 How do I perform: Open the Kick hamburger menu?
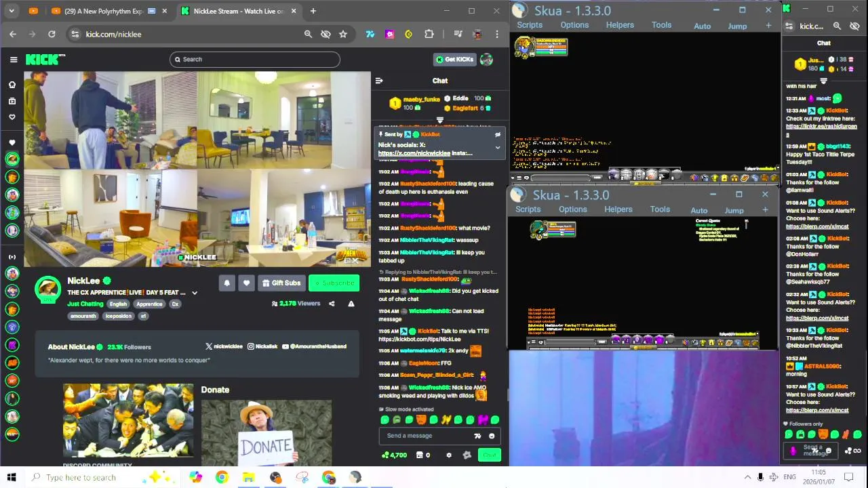click(14, 60)
